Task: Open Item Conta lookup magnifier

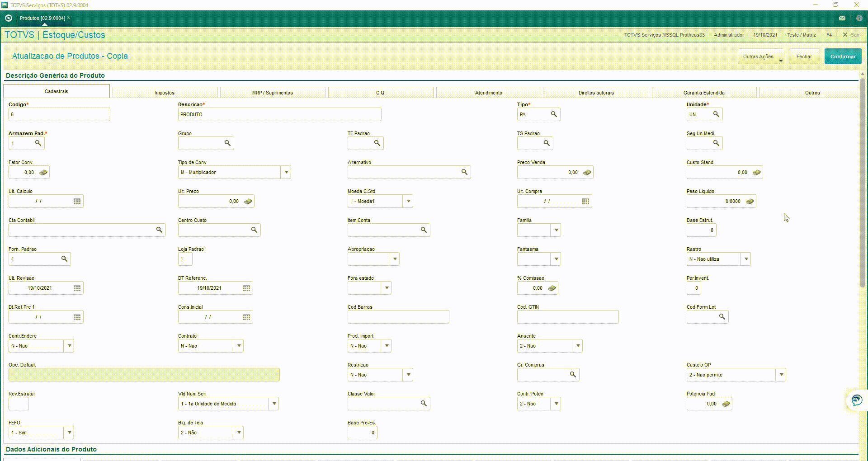Action: click(424, 230)
